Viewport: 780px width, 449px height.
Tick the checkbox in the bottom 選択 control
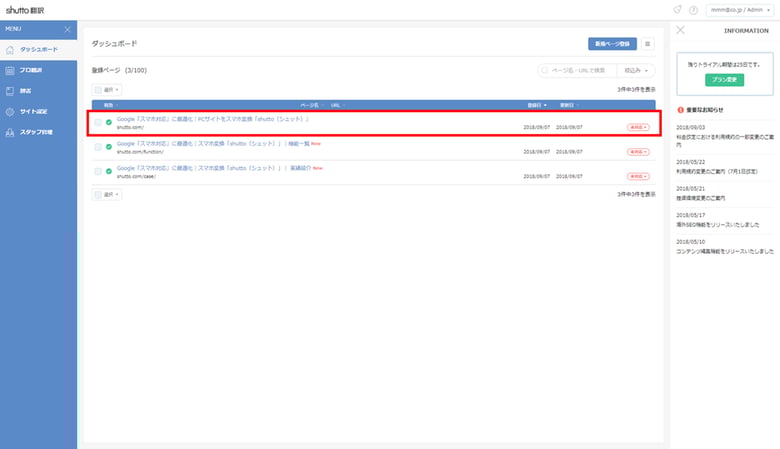coord(98,194)
